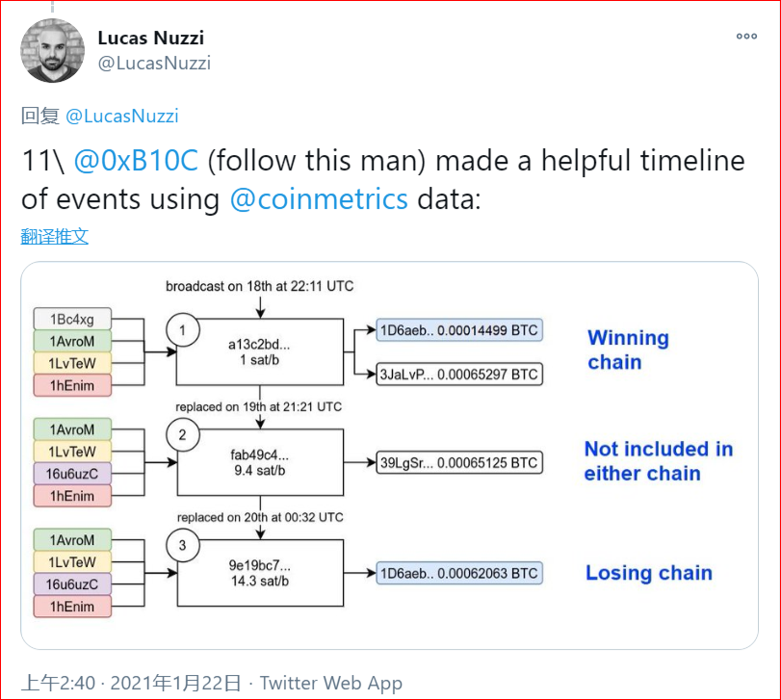
Task: Visit the @coinmetrics mention link
Action: 319,199
